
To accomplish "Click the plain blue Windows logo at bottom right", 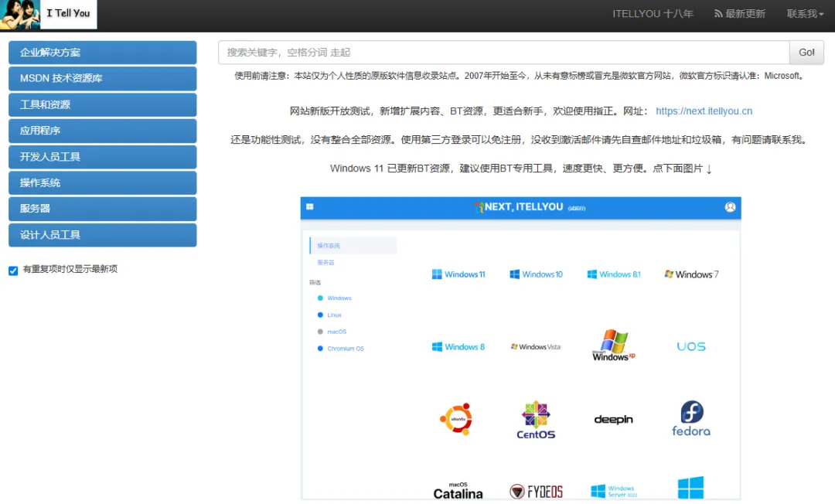I will pos(690,488).
